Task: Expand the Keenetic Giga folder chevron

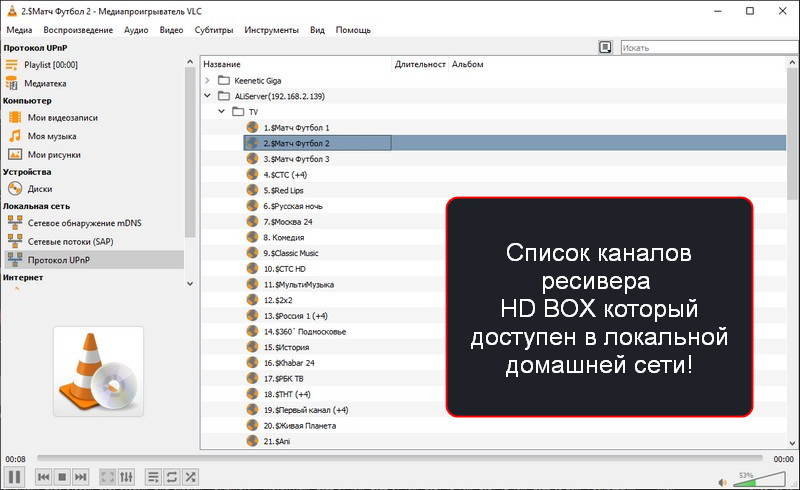Action: pos(207,80)
